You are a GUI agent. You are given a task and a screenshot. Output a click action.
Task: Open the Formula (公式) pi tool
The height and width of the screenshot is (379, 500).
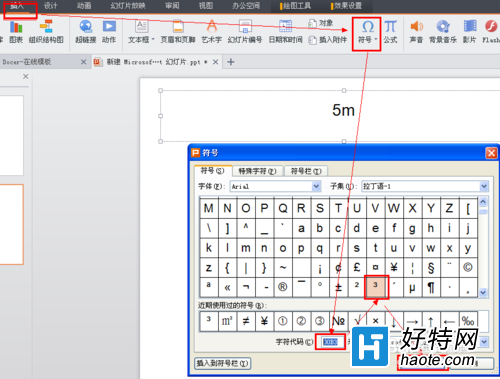390,32
